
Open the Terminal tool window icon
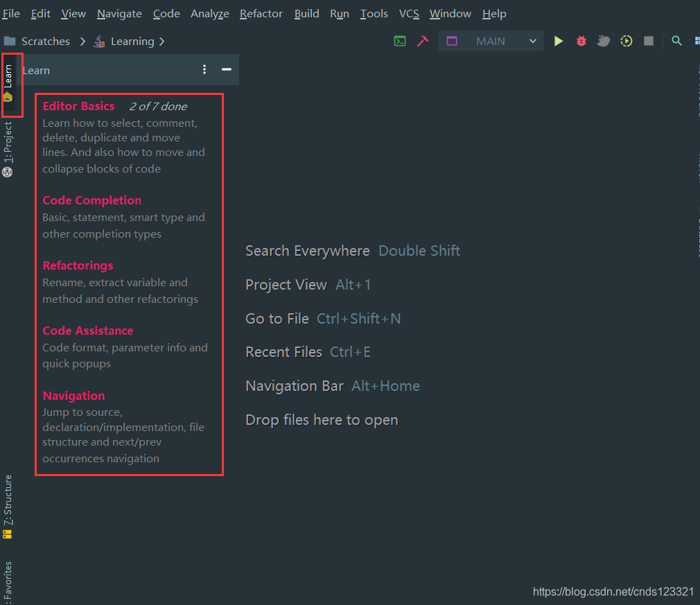pyautogui.click(x=400, y=41)
